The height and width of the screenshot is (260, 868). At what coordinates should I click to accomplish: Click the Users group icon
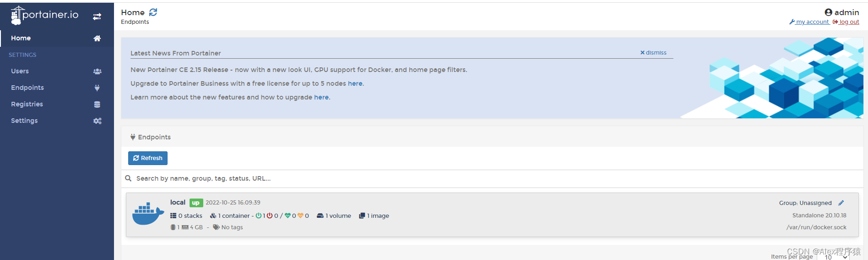click(97, 72)
